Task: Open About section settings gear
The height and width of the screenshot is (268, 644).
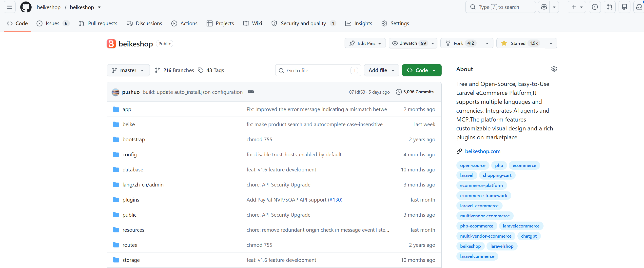Action: pos(554,69)
